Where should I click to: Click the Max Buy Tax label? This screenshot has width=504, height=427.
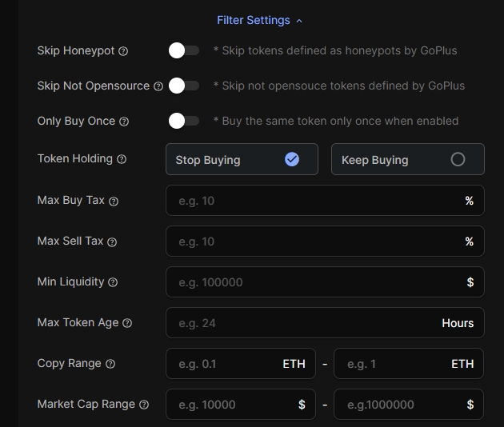coord(71,200)
